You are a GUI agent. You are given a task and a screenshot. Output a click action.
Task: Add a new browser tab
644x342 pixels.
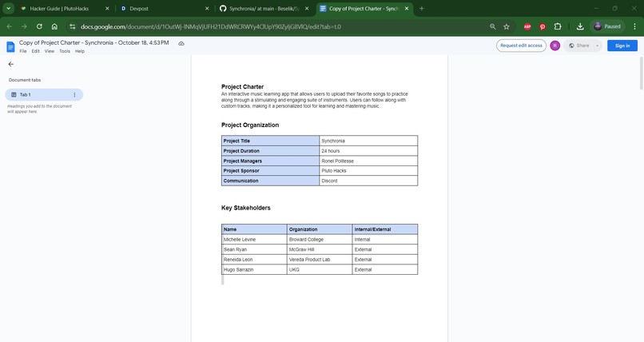tap(421, 8)
